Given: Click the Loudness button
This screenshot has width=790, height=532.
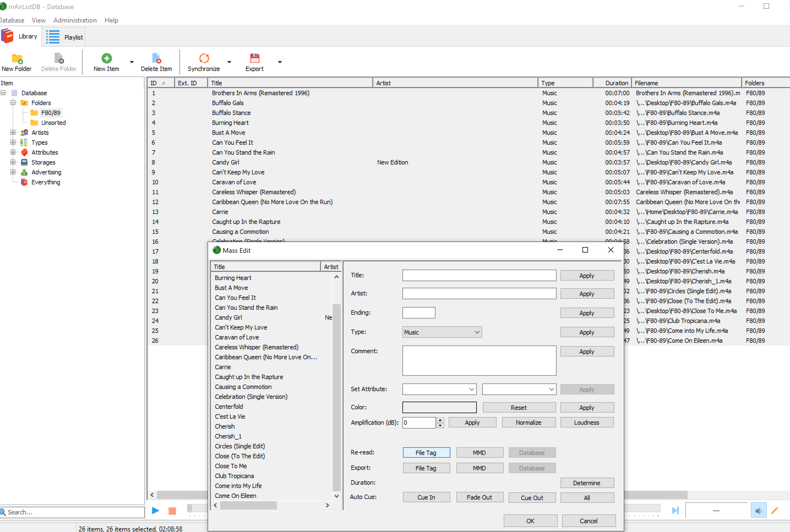Looking at the screenshot, I should tap(587, 423).
